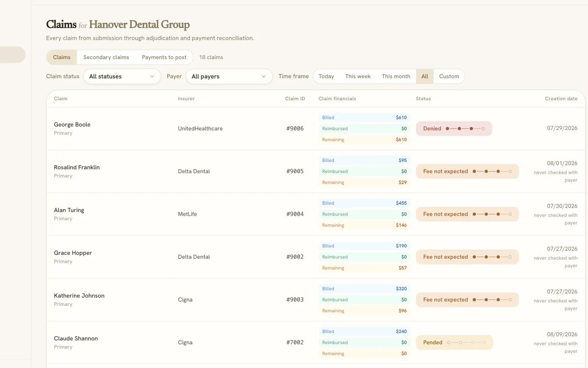
Task: Click the Claim financials column header
Action: point(337,99)
